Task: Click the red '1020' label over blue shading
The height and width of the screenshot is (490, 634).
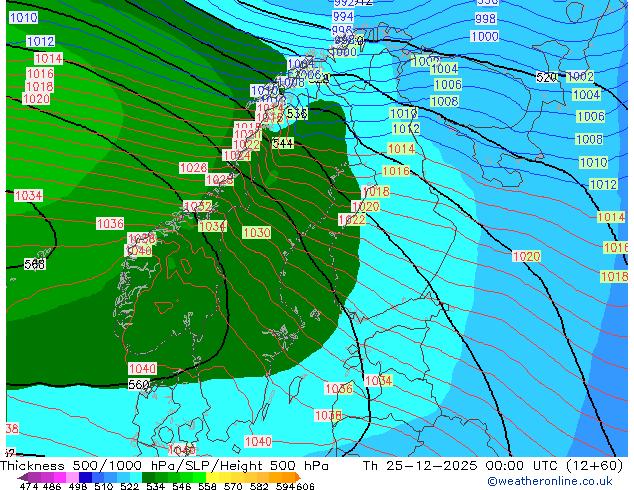Action: coord(526,256)
